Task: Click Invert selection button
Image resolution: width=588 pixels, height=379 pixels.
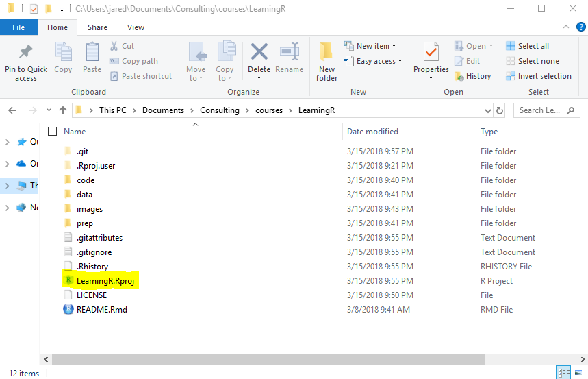Action: tap(539, 76)
